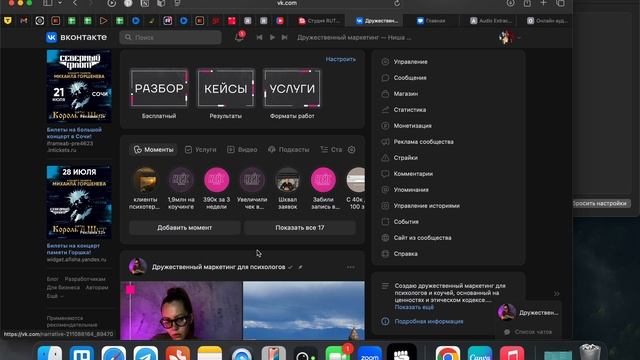Click Показать все 17 button

click(300, 228)
